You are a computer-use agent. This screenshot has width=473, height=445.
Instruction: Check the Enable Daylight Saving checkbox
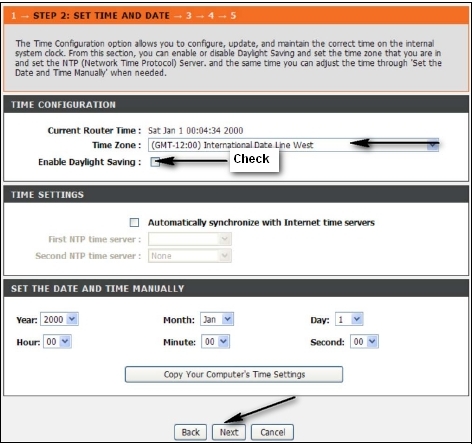click(x=155, y=162)
